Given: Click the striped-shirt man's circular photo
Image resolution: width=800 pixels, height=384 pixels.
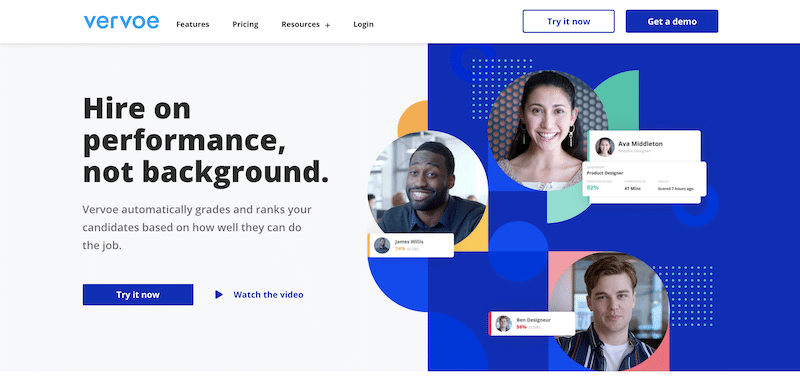Looking at the screenshot, I should click(x=609, y=312).
